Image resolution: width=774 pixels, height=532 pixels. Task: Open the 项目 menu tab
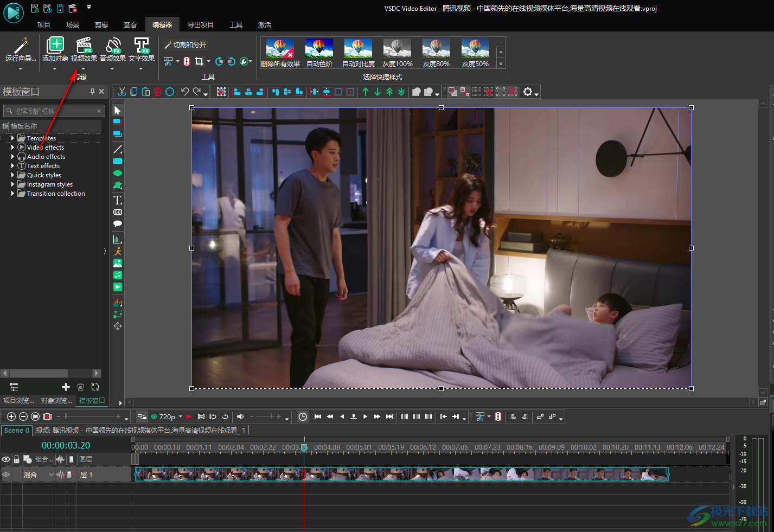44,24
